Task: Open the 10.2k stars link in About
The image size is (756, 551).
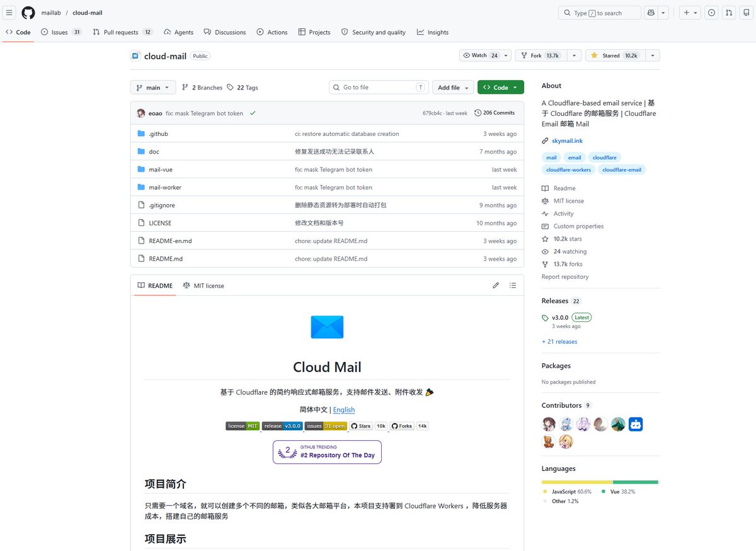Action: coord(568,239)
